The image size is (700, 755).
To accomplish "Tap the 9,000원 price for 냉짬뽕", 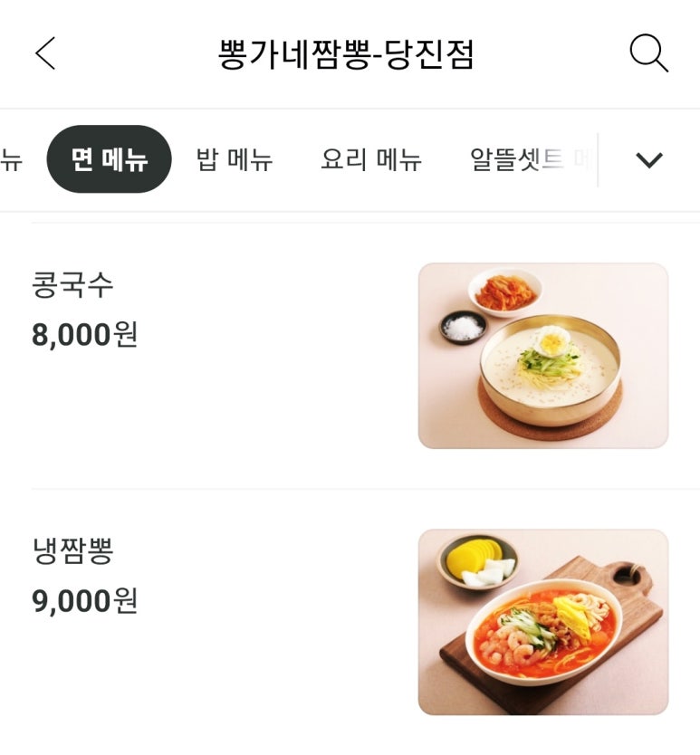I will 84,600.
